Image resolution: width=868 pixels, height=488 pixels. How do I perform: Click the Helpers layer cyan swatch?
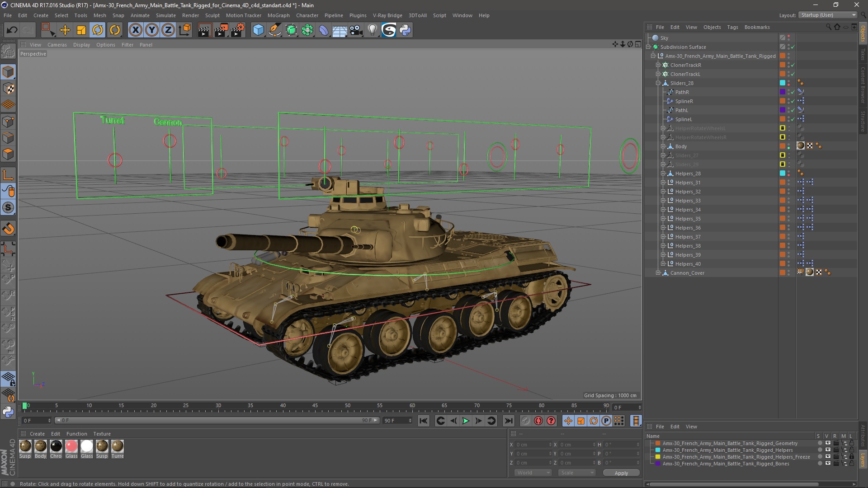pyautogui.click(x=658, y=450)
